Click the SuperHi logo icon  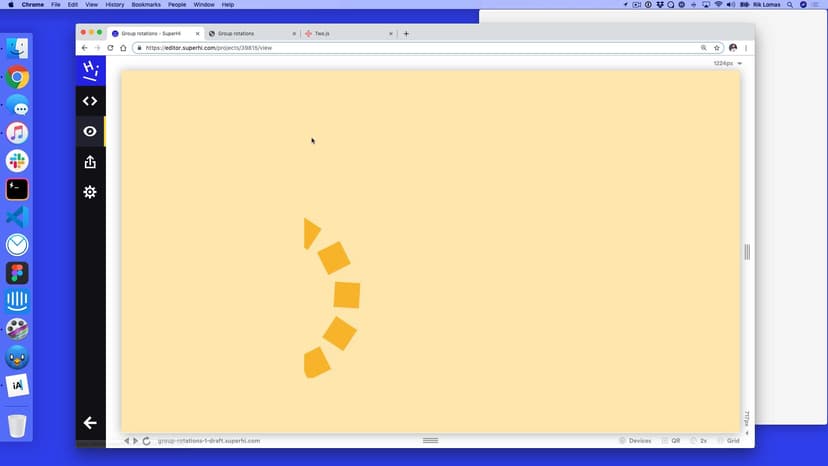pyautogui.click(x=90, y=70)
